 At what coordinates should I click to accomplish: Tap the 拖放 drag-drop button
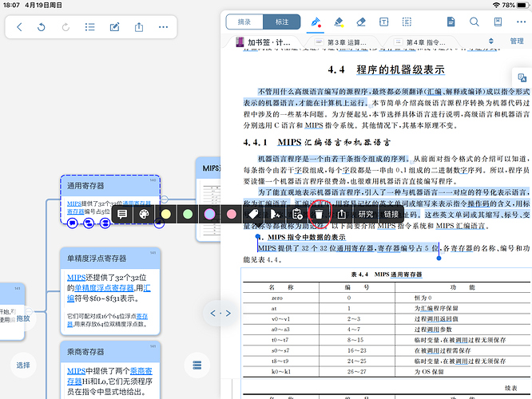[23, 318]
